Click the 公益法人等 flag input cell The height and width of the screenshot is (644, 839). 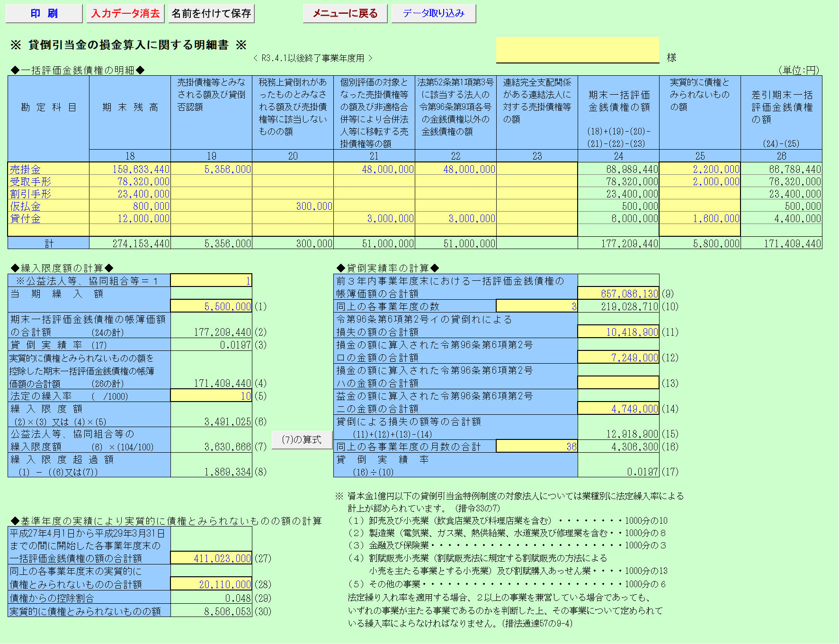pyautogui.click(x=211, y=281)
